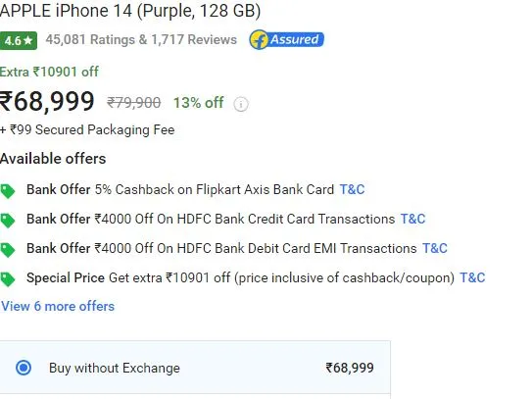Click the green 4.6 star rating badge
532x399 pixels.
[19, 41]
